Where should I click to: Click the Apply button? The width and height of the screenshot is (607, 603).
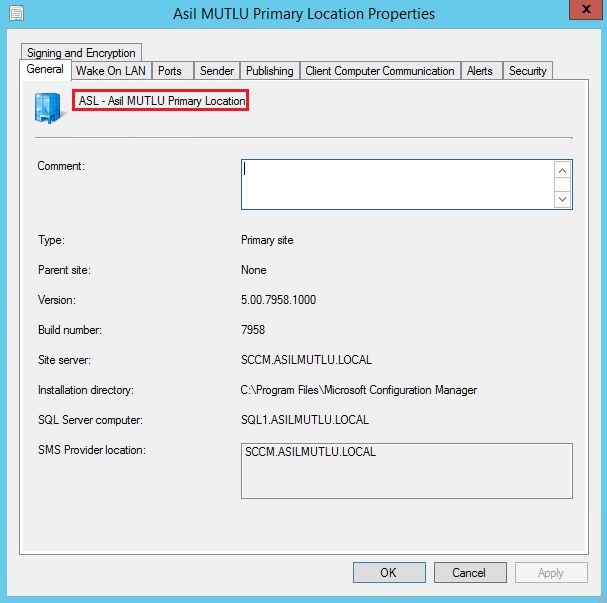click(551, 572)
